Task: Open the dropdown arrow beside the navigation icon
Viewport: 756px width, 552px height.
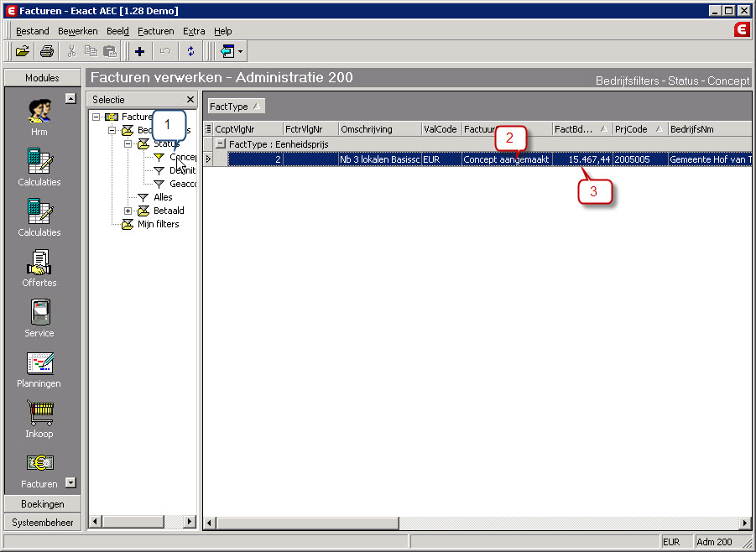Action: [241, 51]
